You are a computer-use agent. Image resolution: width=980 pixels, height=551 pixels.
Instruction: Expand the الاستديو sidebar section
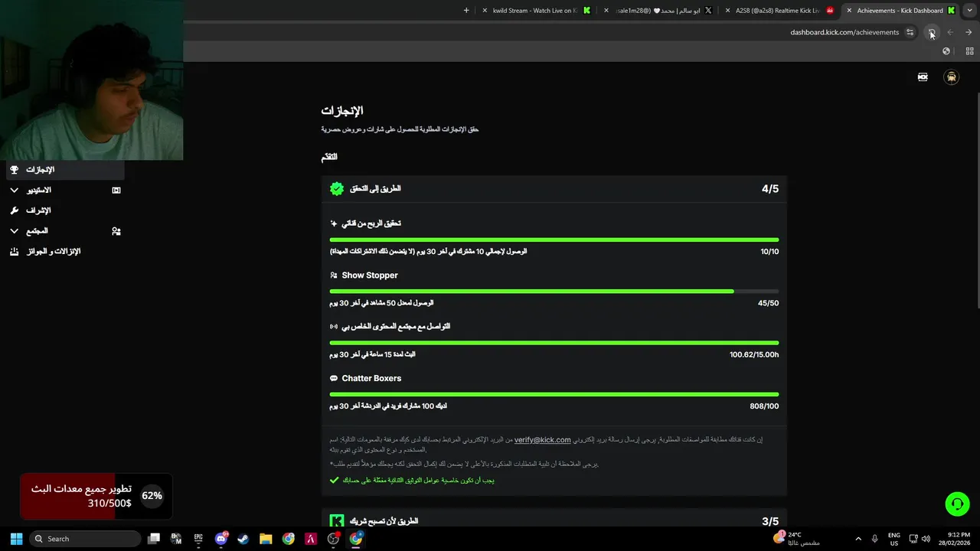14,190
